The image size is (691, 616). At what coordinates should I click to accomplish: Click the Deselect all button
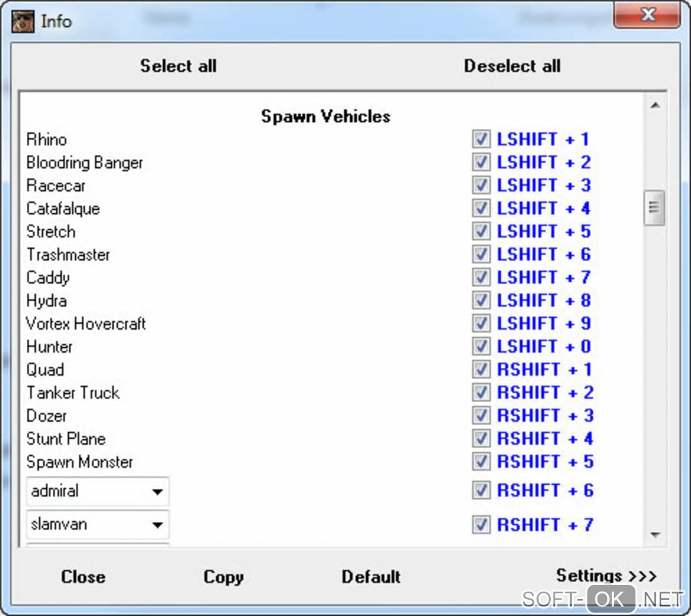[x=512, y=66]
